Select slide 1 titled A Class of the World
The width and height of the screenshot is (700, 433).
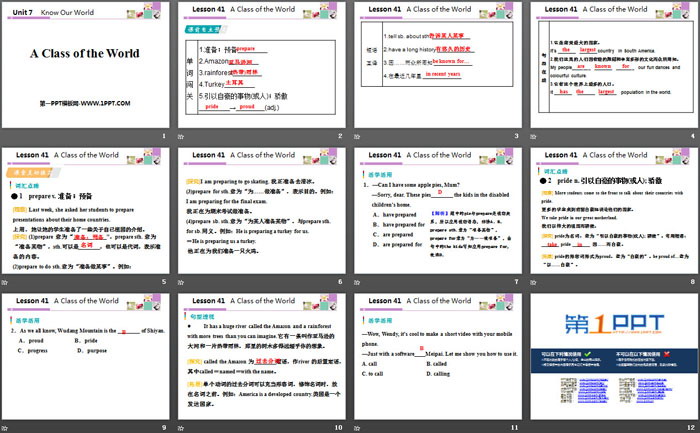[86, 64]
